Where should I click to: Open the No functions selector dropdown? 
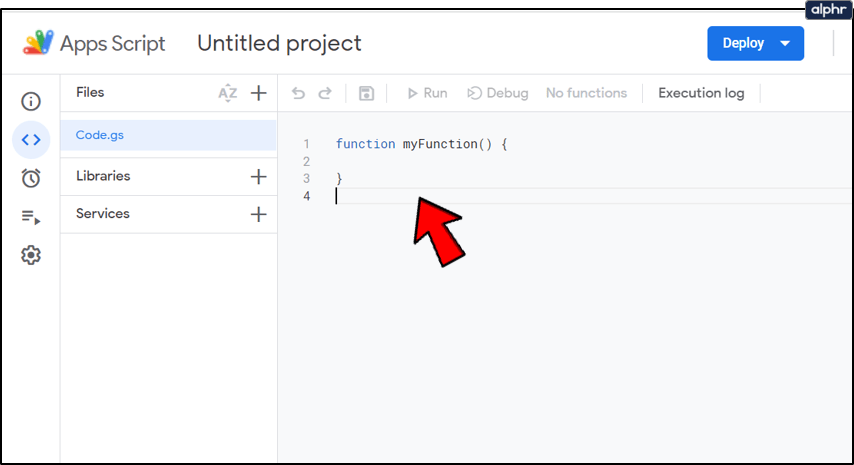tap(586, 93)
